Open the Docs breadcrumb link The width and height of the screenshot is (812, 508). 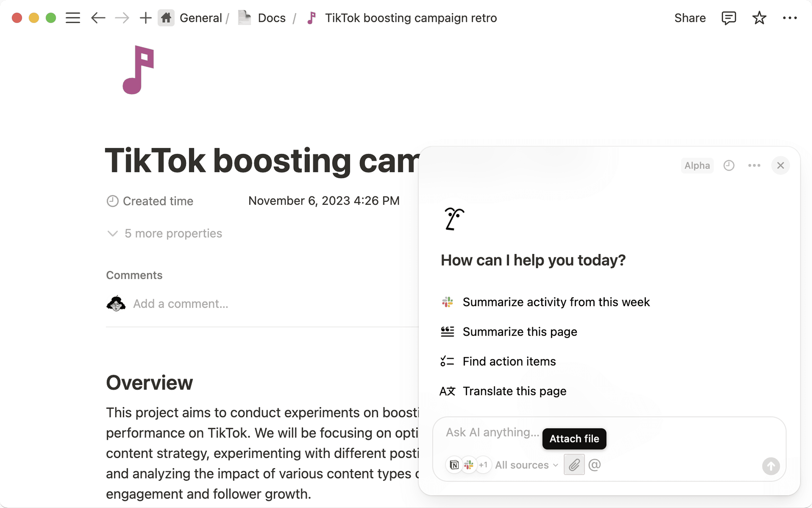click(x=272, y=18)
